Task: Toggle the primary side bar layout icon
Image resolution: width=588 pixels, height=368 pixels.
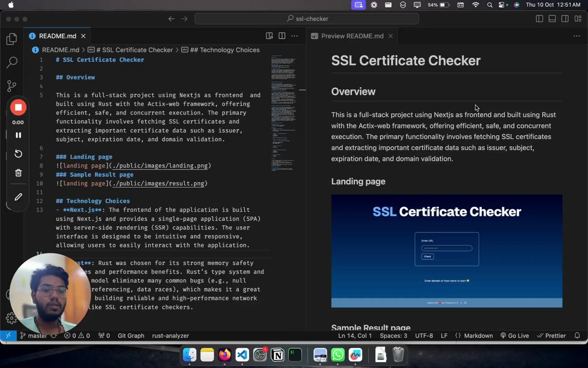Action: click(x=539, y=19)
